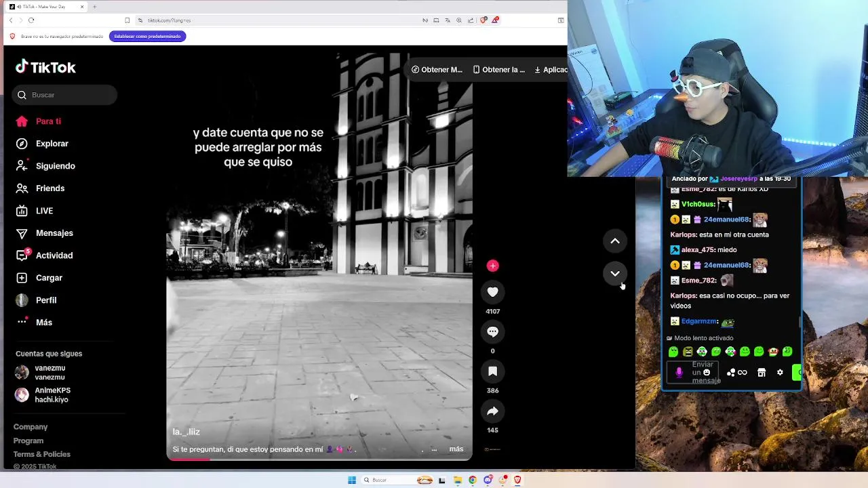Go to previous video with up chevron
Viewport: 868px width, 488px height.
click(x=615, y=241)
